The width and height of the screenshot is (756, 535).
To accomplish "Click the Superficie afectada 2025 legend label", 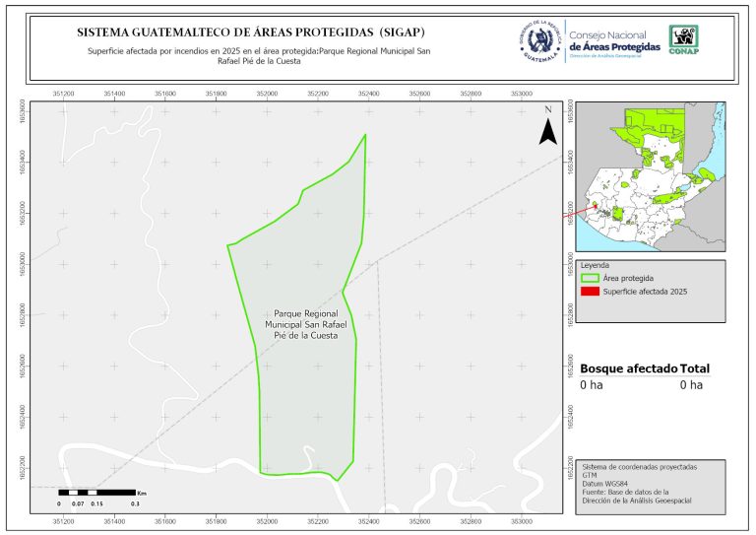I will coord(645,293).
